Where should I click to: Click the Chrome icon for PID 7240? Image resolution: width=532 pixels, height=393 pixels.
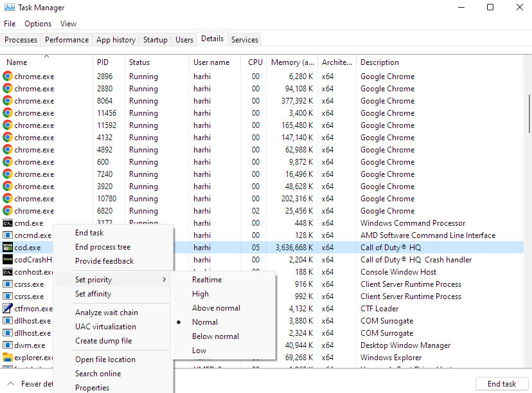[8, 174]
